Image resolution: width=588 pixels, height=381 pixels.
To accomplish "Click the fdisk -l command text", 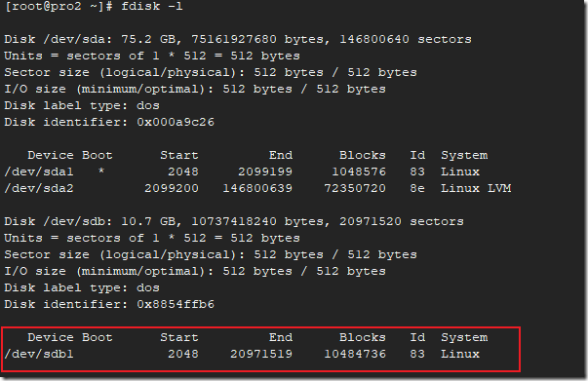I will tap(152, 7).
